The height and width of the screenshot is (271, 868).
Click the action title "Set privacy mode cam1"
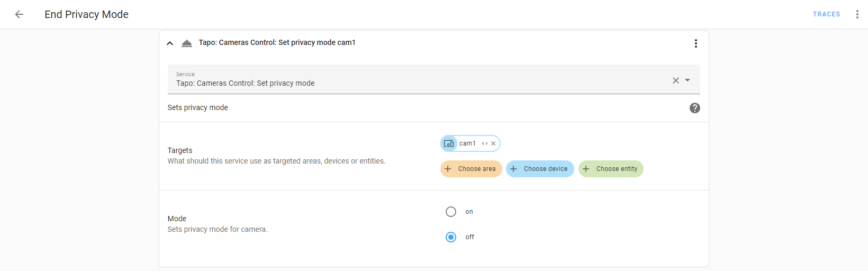[x=277, y=42]
